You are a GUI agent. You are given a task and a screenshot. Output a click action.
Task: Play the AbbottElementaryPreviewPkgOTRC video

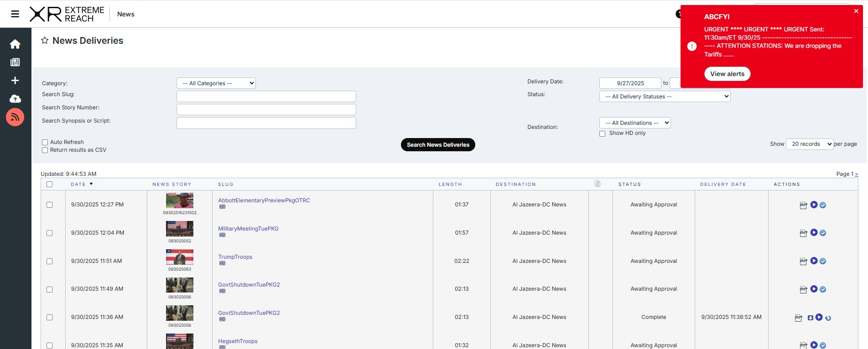pyautogui.click(x=814, y=205)
